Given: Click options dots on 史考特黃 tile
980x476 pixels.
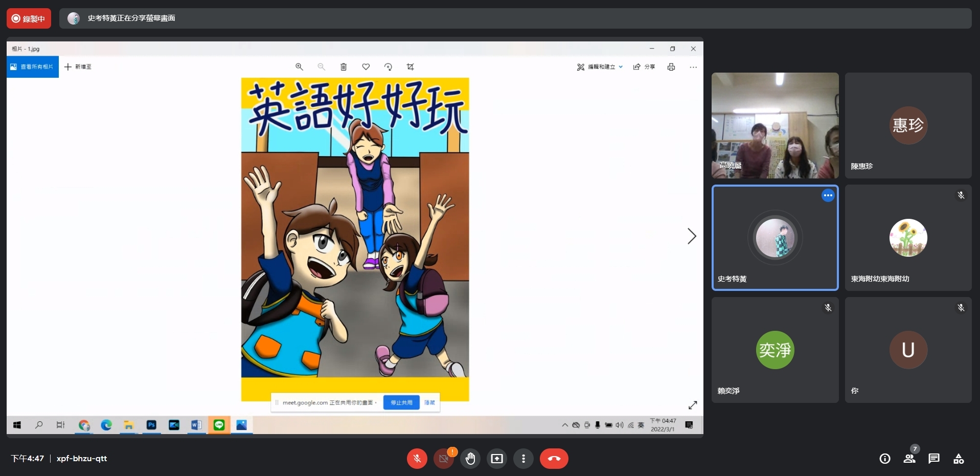Looking at the screenshot, I should pyautogui.click(x=828, y=195).
